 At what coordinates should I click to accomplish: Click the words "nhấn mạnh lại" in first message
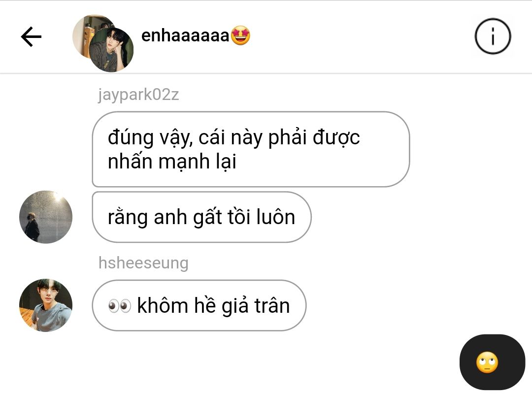(x=172, y=162)
